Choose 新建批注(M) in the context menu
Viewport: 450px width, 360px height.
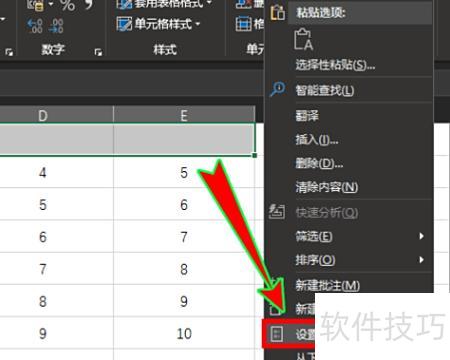coord(327,285)
